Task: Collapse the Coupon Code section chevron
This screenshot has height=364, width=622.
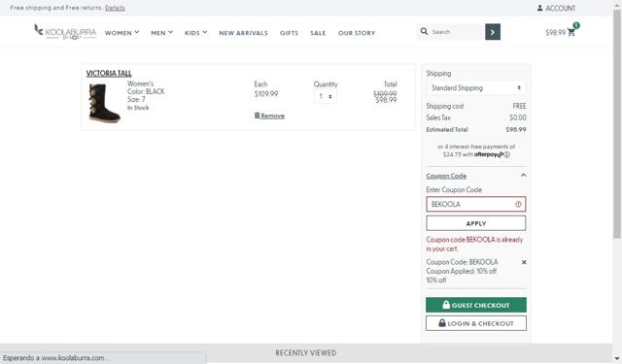Action: [x=523, y=175]
